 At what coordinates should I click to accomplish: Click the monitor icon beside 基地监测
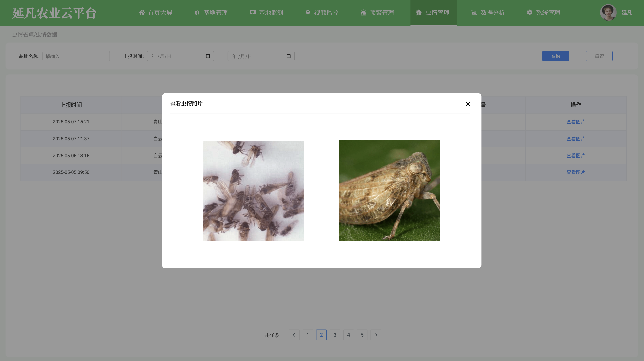pos(252,13)
